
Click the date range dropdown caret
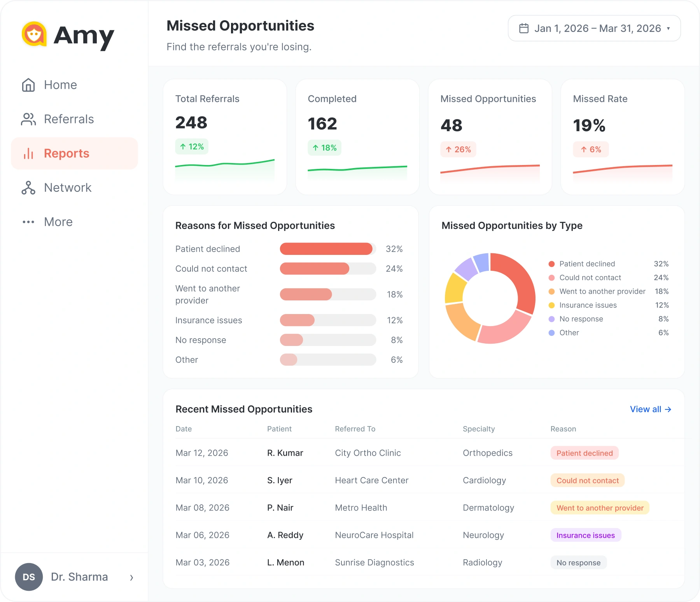[668, 28]
